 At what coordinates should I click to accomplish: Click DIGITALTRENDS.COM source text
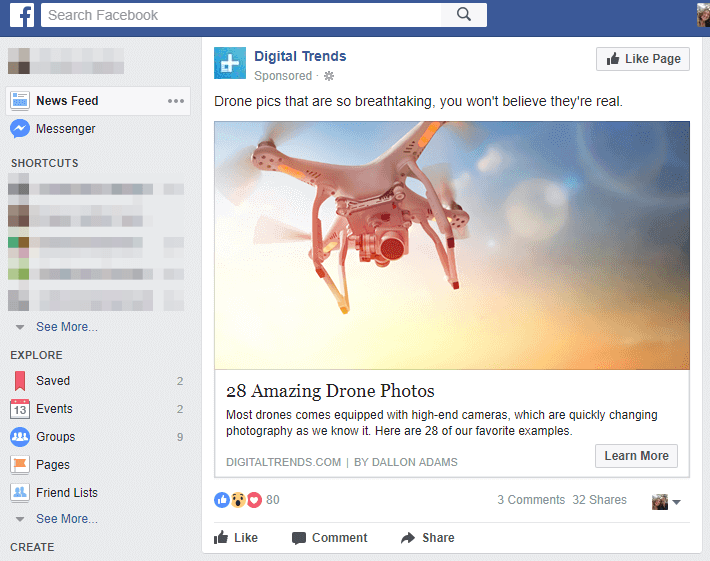tap(283, 462)
